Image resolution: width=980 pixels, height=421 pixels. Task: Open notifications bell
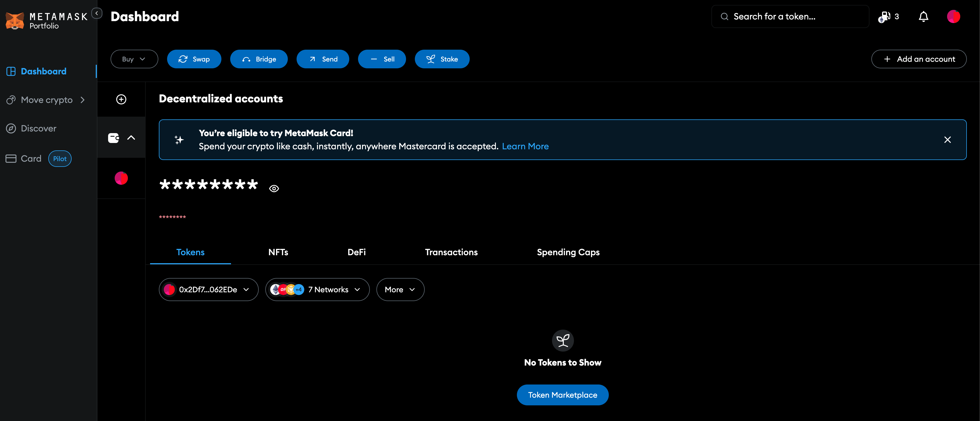pos(923,17)
